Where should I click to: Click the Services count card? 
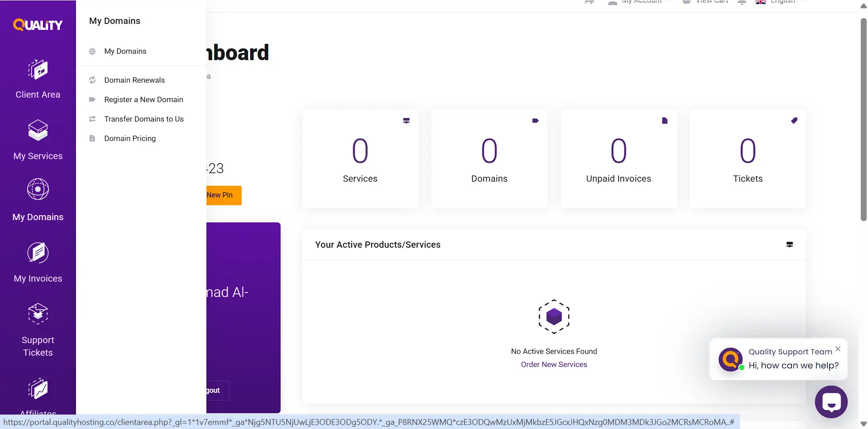pos(360,158)
